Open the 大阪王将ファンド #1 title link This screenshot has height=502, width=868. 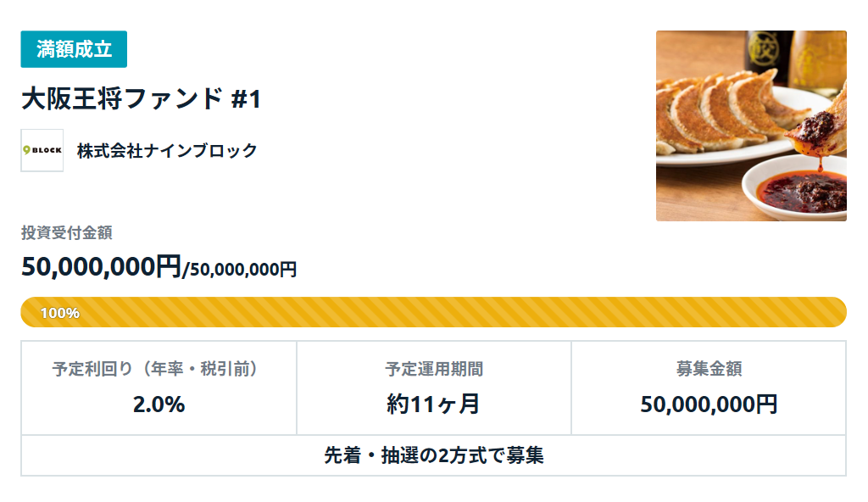(x=142, y=99)
